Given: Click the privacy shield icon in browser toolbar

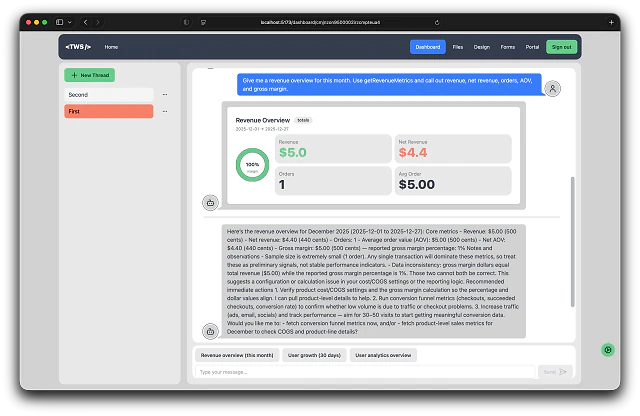Looking at the screenshot, I should [x=186, y=22].
